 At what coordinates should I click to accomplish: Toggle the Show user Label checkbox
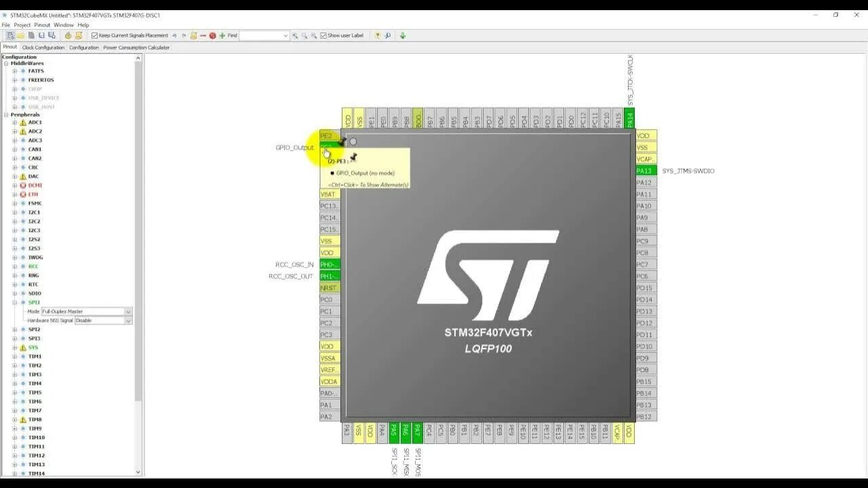coord(323,35)
